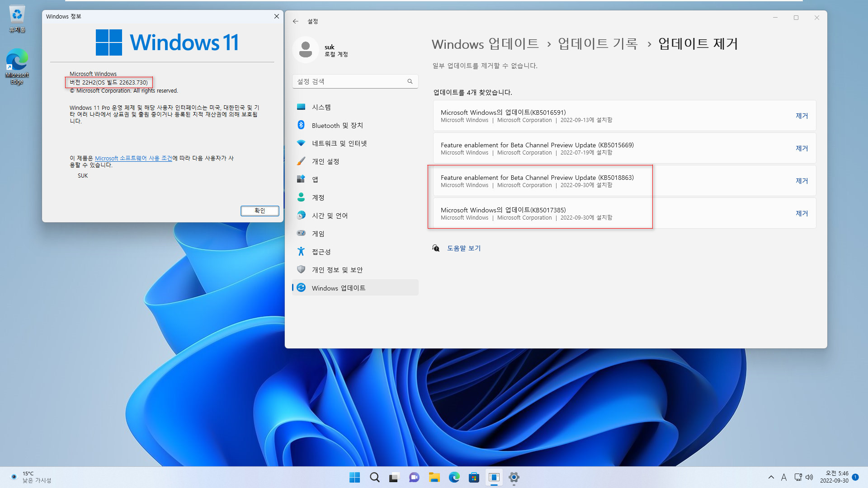Open Edge browser on taskbar

454,477
